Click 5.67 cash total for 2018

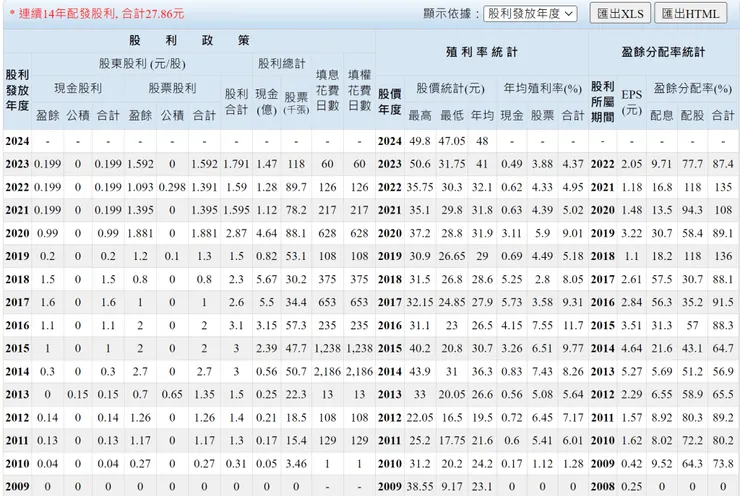pyautogui.click(x=266, y=279)
